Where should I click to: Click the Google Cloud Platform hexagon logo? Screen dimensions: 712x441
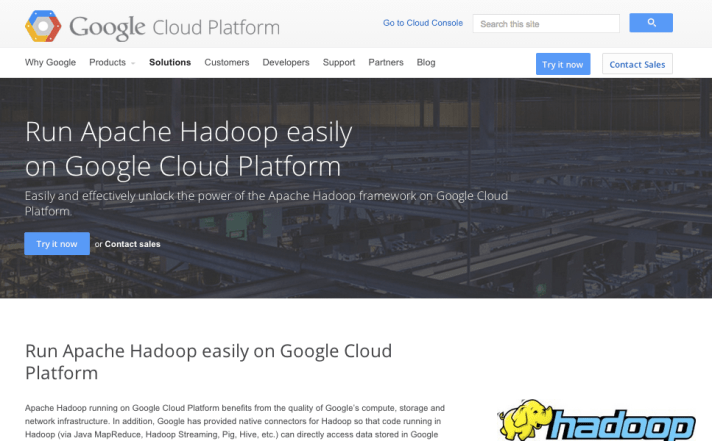43,26
